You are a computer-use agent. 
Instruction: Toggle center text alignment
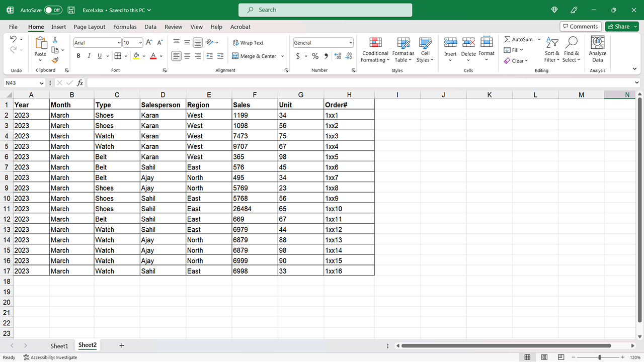[187, 55]
